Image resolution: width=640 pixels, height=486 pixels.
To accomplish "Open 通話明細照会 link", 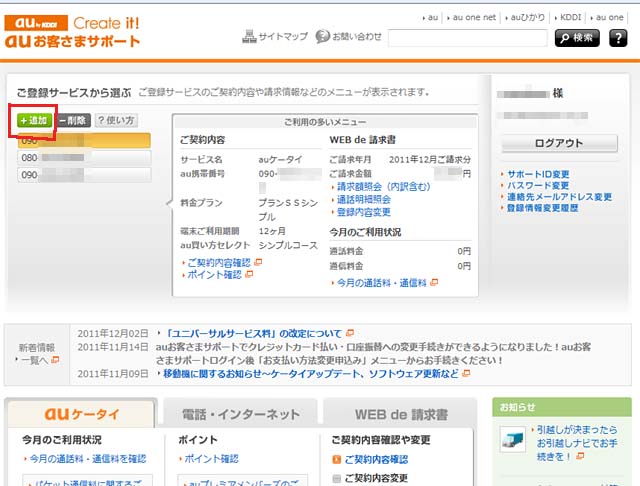I will (364, 200).
